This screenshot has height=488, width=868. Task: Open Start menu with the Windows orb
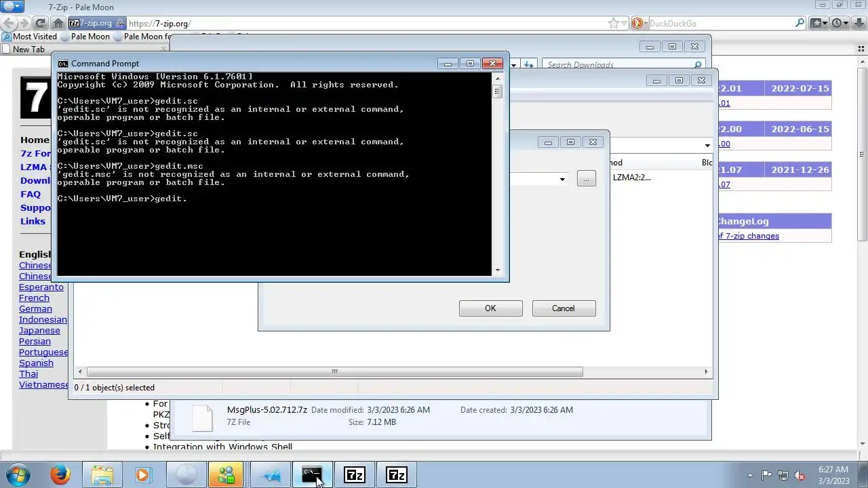point(18,474)
